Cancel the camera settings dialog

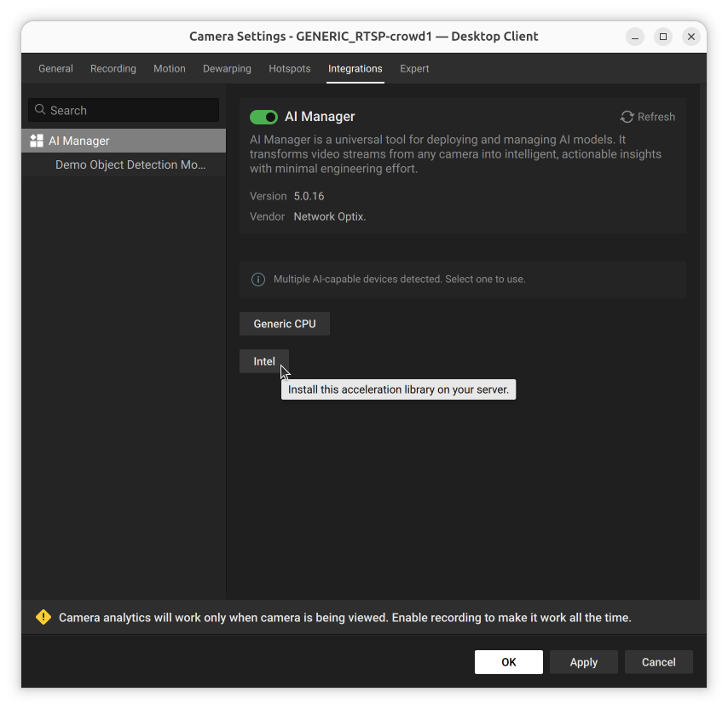tap(659, 662)
